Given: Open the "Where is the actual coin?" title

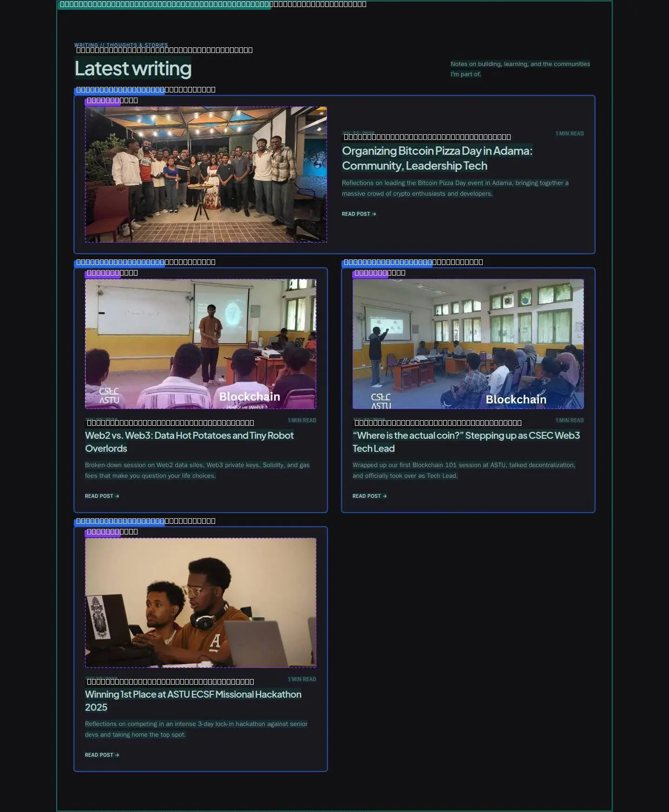Looking at the screenshot, I should point(466,442).
